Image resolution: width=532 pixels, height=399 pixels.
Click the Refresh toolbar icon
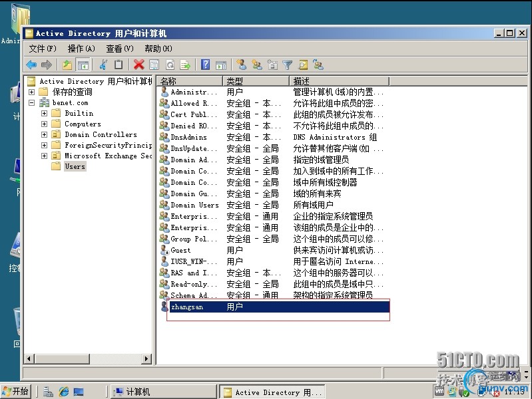point(170,65)
